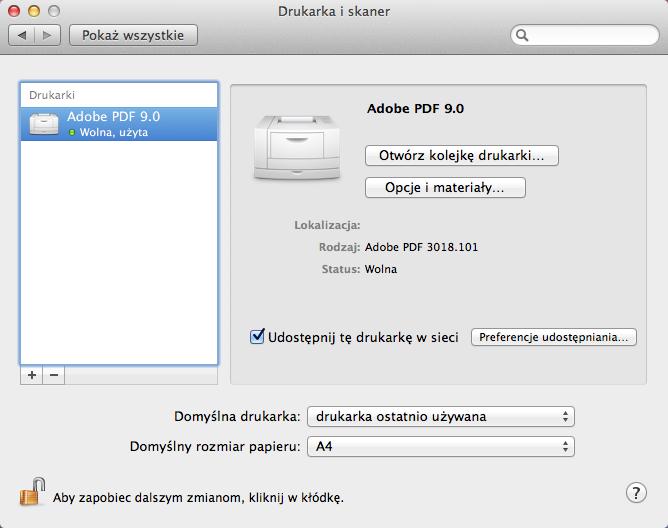Click the magnifying glass search icon
668x528 pixels.
(522, 35)
